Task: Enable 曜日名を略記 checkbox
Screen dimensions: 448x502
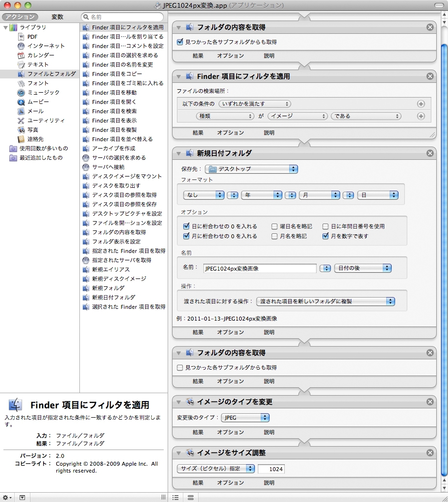Action: click(x=274, y=226)
